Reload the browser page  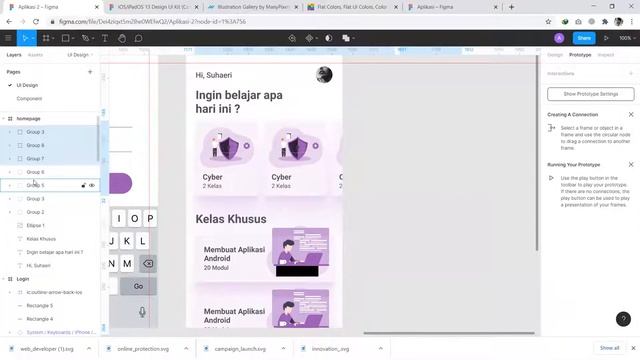click(x=36, y=22)
